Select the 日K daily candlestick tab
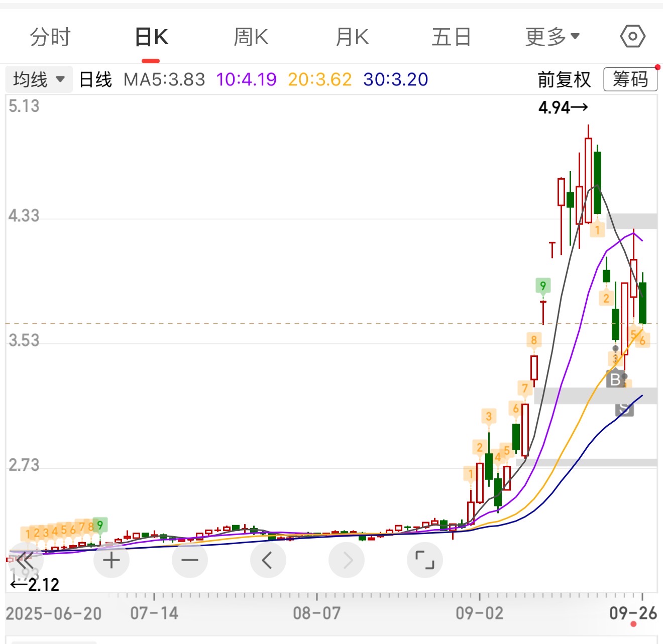The image size is (663, 644). pos(151,37)
